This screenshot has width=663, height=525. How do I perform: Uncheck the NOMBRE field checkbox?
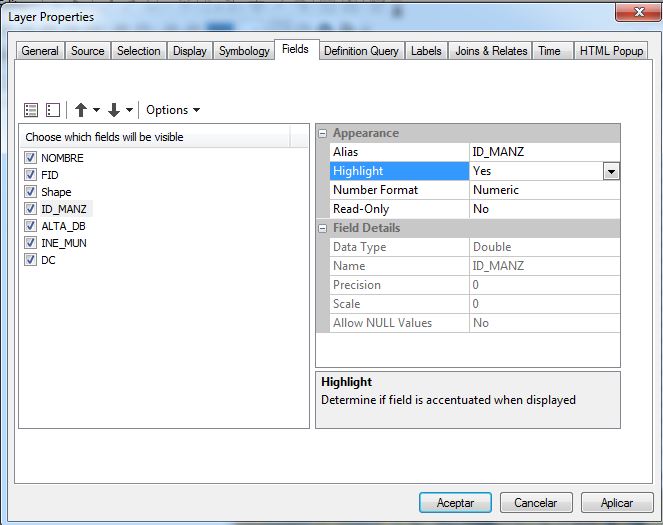point(31,158)
